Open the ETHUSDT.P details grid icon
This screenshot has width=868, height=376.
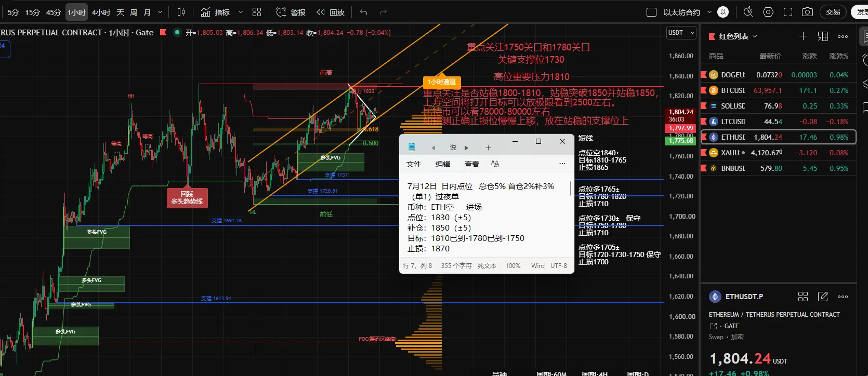[x=803, y=297]
